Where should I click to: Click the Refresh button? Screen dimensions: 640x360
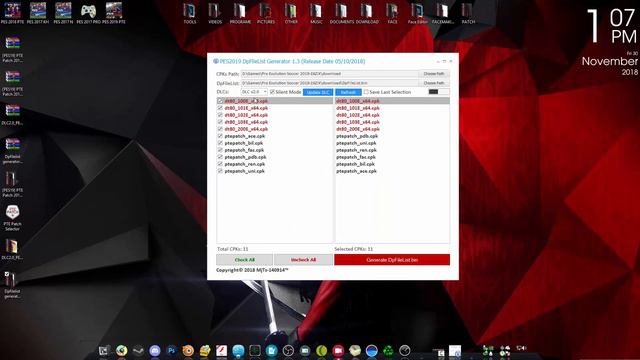[x=348, y=92]
